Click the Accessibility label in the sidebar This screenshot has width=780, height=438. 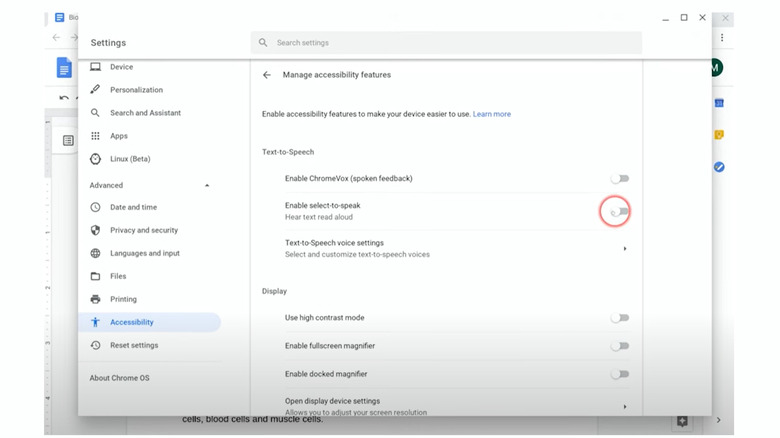(132, 322)
